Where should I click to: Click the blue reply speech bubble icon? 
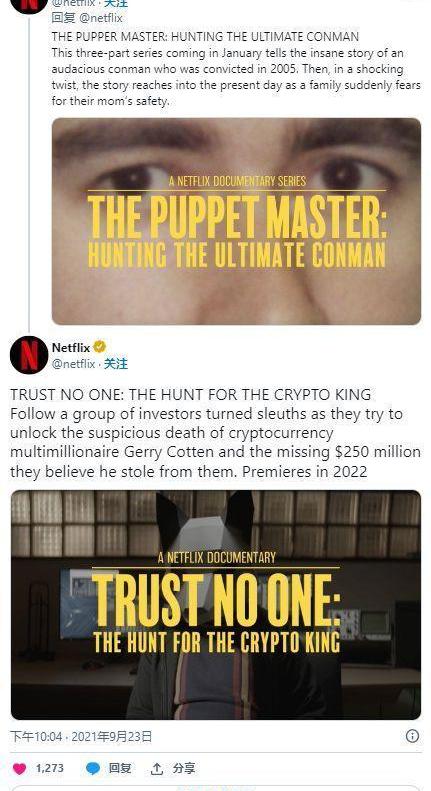[93, 768]
